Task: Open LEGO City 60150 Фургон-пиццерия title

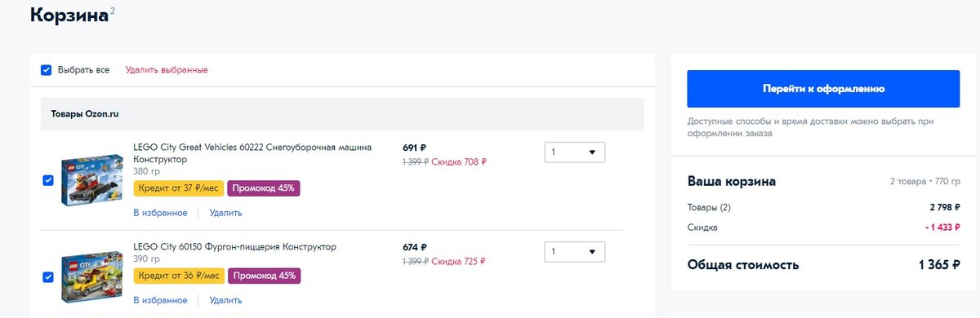Action: (x=234, y=246)
